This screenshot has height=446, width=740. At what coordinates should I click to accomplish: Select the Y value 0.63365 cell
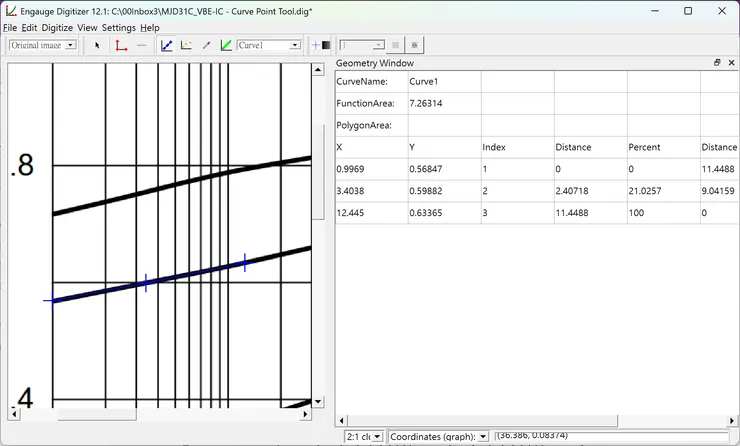click(445, 213)
